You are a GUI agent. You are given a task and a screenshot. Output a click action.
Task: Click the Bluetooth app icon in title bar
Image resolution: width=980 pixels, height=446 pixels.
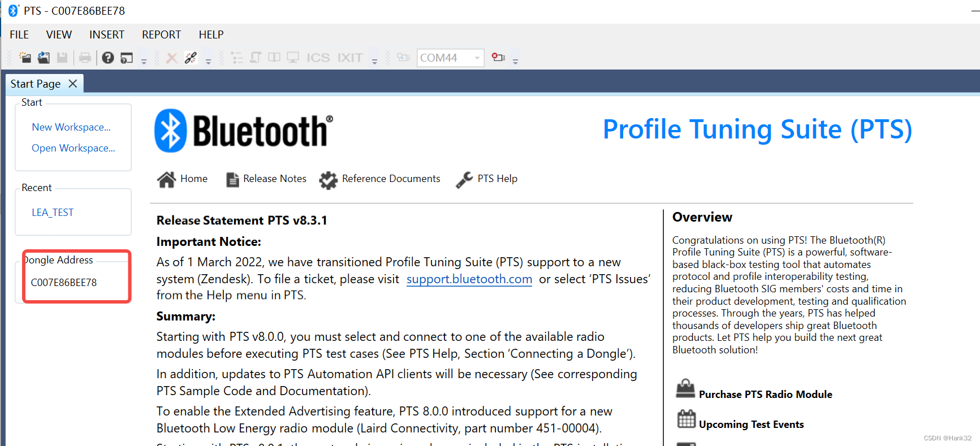tap(13, 11)
